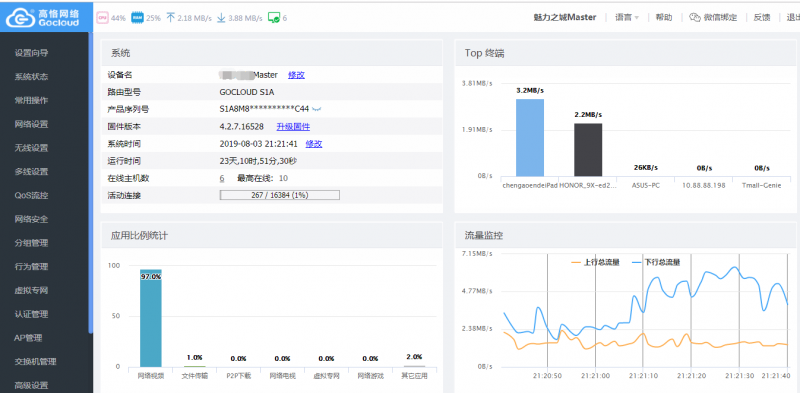The height and width of the screenshot is (393, 800).
Task: Open 高级设置 in the sidebar
Action: click(32, 385)
